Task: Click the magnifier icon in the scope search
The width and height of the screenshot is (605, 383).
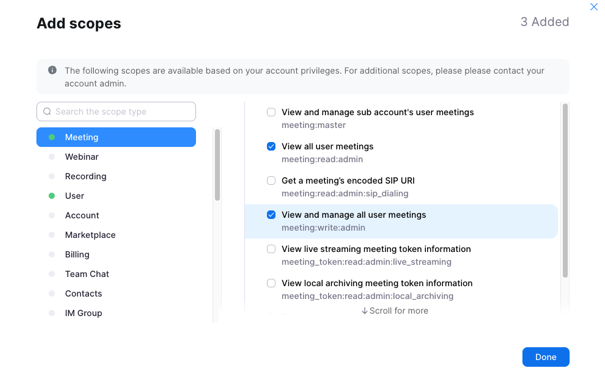Action: pos(47,111)
